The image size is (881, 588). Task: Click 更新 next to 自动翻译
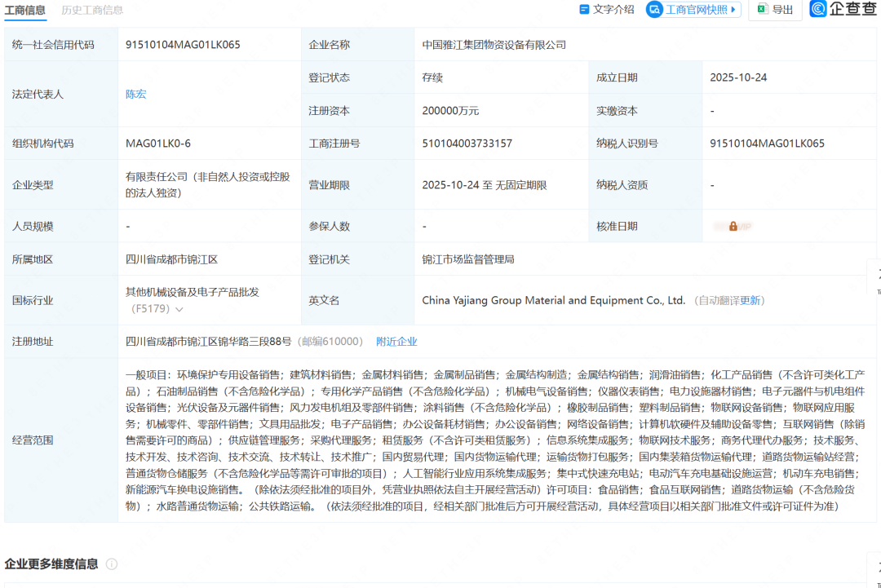(x=751, y=300)
